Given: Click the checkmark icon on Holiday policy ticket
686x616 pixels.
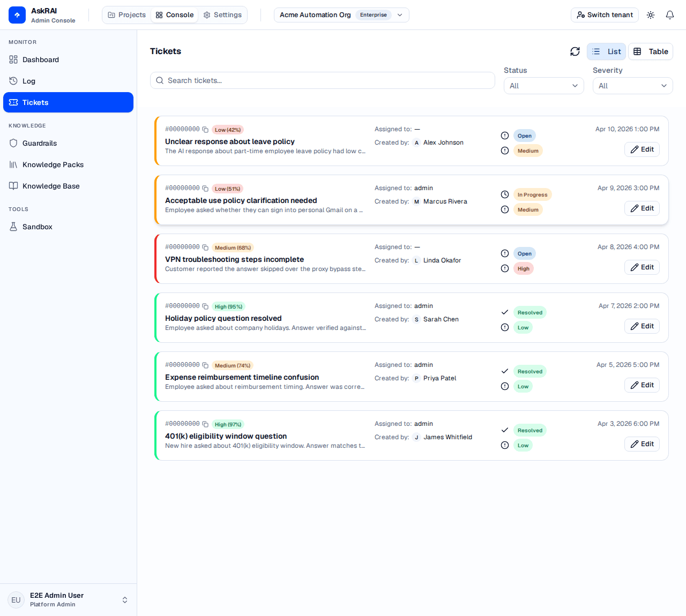Looking at the screenshot, I should 505,312.
